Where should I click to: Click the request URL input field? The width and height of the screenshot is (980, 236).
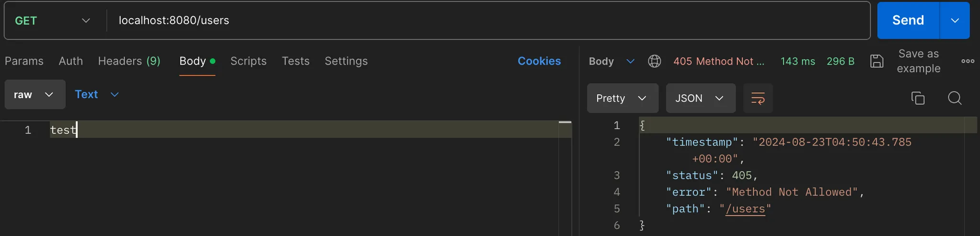tap(479, 21)
